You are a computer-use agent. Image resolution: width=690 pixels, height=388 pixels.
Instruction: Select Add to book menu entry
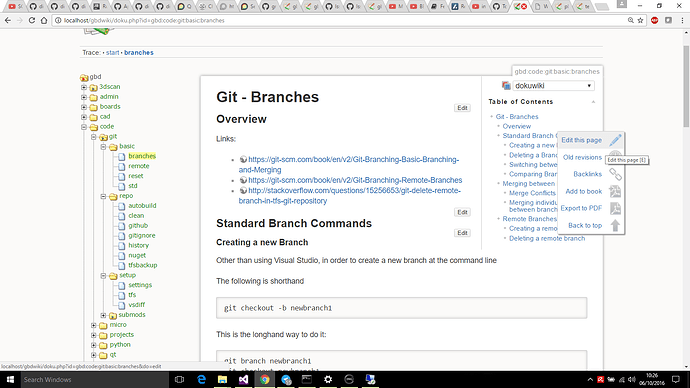(x=584, y=191)
